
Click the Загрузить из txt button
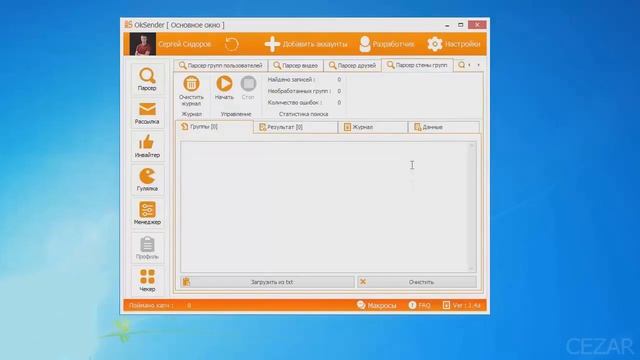pos(267,282)
